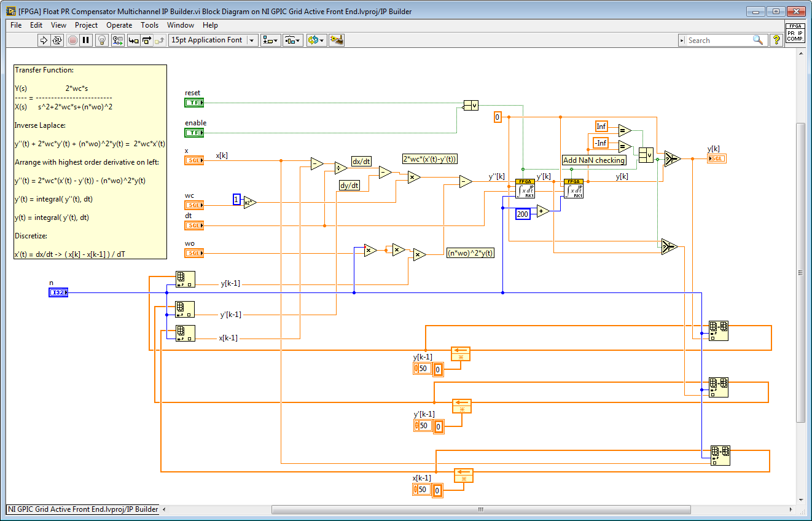The width and height of the screenshot is (812, 521).
Task: Click the 'Add NaN checking' comment label
Action: 594,160
